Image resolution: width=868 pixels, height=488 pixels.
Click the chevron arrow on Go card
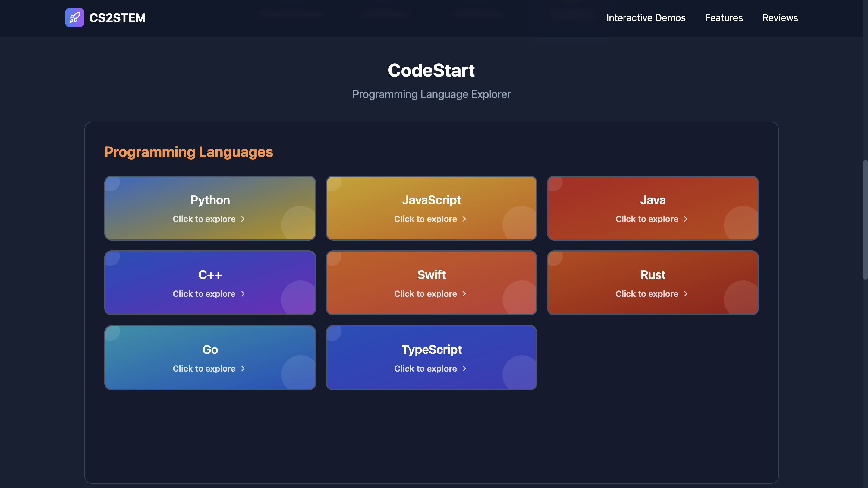click(243, 369)
